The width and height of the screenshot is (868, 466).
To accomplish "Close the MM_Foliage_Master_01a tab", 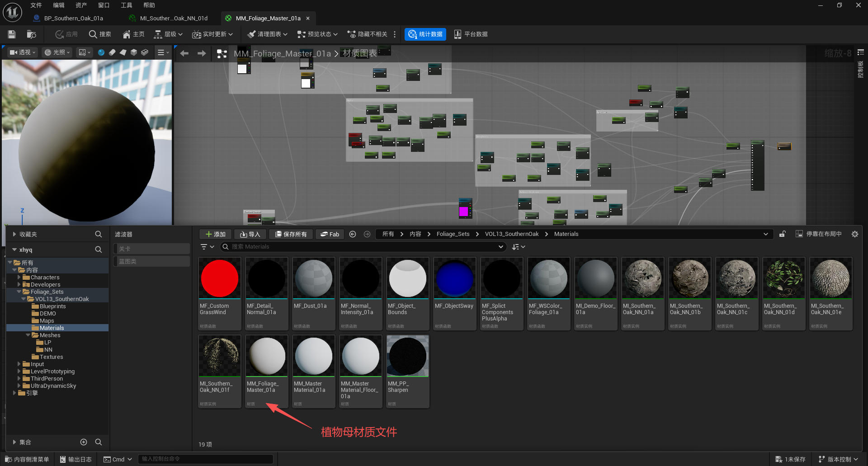I will point(308,19).
